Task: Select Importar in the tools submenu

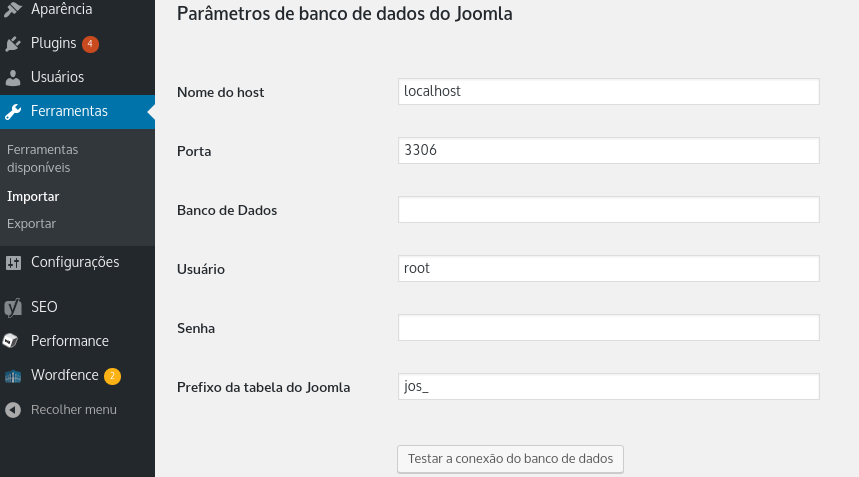Action: tap(33, 197)
